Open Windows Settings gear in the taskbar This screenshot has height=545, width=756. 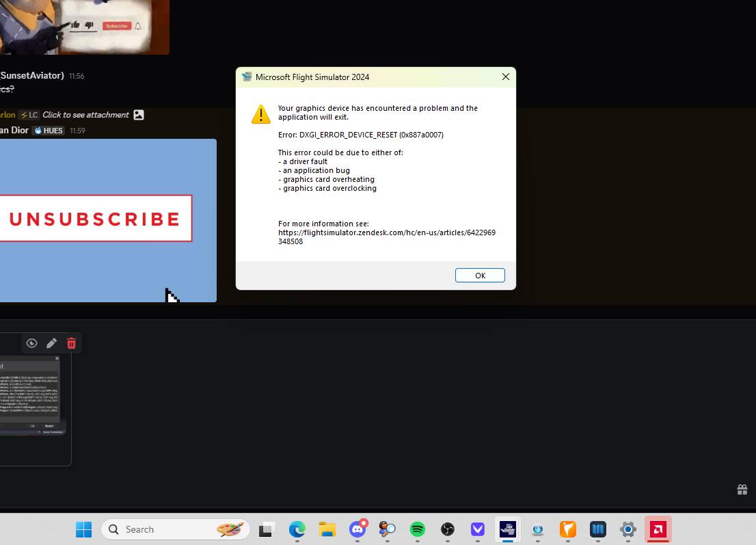(x=627, y=529)
